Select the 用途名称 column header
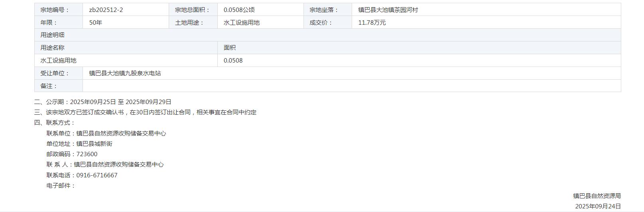 pyautogui.click(x=52, y=48)
